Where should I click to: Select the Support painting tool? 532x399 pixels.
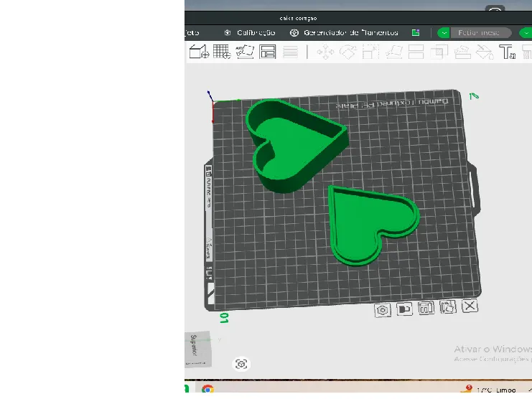462,52
